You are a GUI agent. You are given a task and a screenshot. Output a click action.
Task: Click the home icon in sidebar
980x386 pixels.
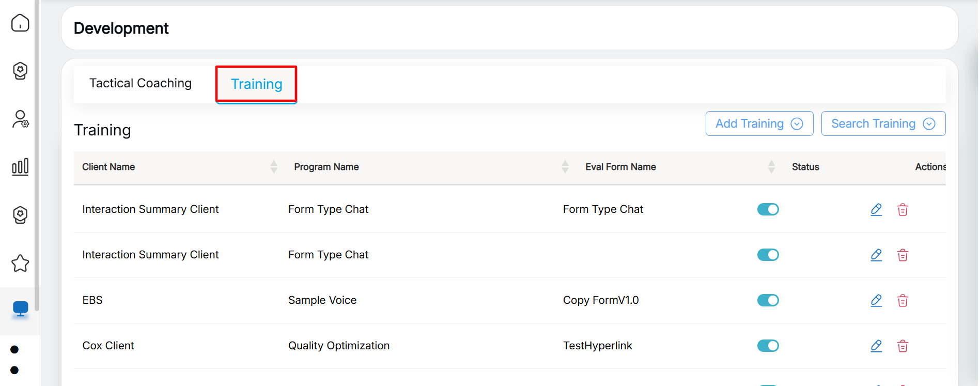(x=20, y=23)
